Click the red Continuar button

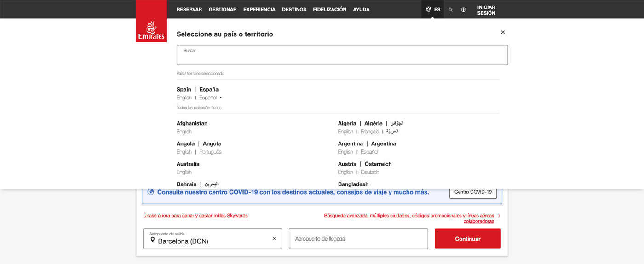[x=468, y=239]
